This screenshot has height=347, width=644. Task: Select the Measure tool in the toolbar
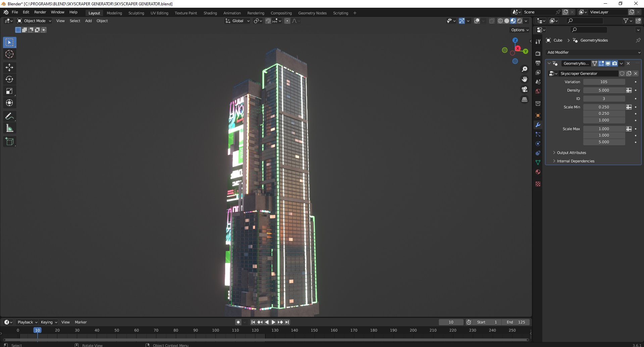[9, 128]
